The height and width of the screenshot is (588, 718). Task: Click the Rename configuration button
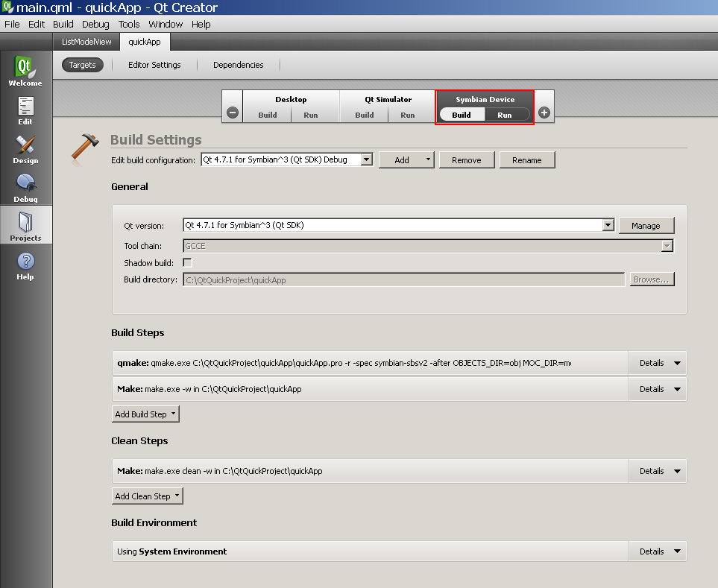[x=527, y=160]
